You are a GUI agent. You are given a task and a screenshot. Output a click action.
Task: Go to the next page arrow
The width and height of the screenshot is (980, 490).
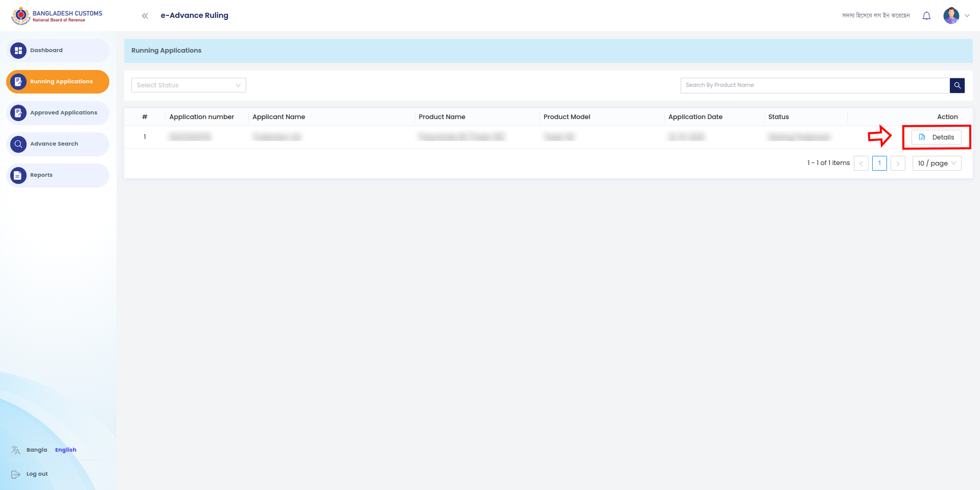[x=898, y=164]
